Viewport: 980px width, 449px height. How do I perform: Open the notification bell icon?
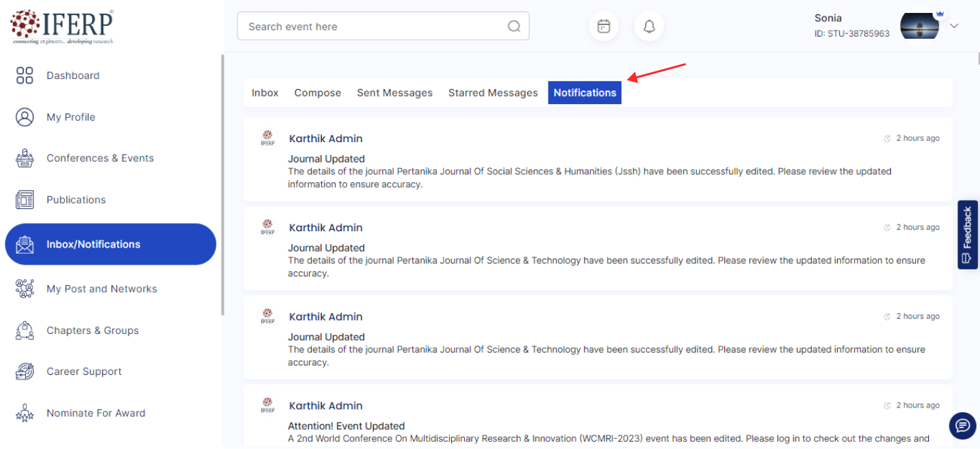click(x=649, y=27)
